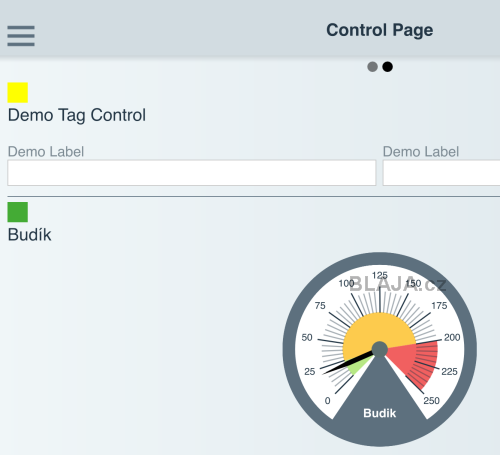Click the orange zone of the gauge
500x455 pixels.
pos(379,328)
